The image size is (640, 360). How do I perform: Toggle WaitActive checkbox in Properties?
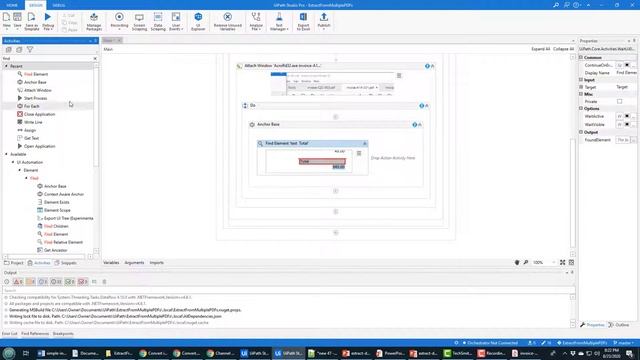pyautogui.click(x=627, y=116)
